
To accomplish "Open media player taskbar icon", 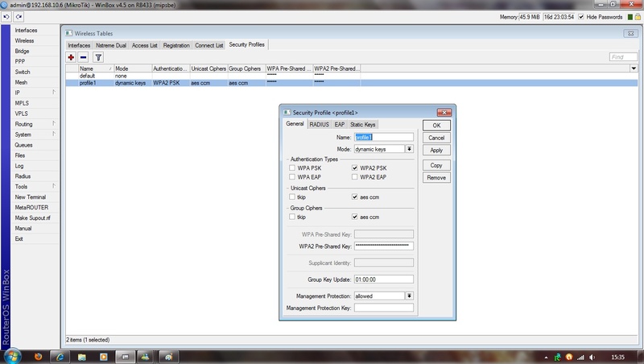I will (x=104, y=357).
